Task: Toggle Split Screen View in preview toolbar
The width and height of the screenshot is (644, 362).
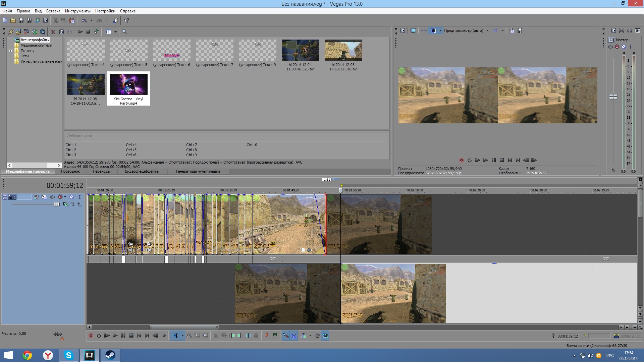Action: point(434,31)
